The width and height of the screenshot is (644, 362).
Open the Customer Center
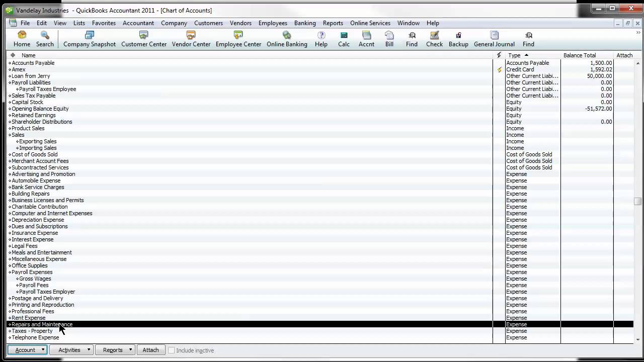click(144, 39)
